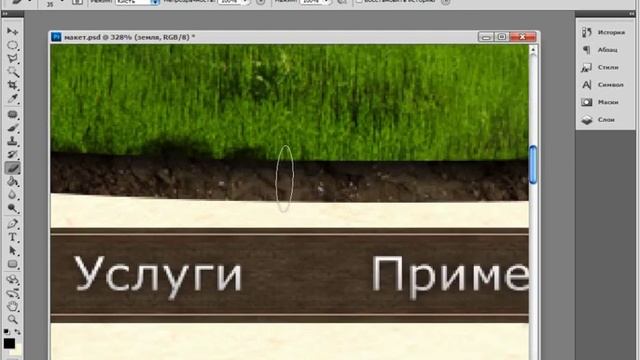Select the Magic Wand tool
The width and height of the screenshot is (640, 360).
coord(12,72)
